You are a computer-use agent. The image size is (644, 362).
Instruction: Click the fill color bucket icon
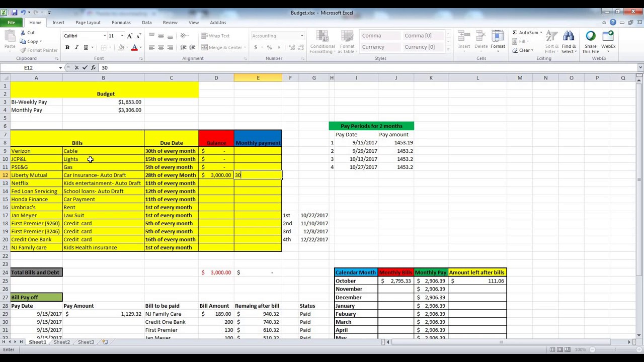(121, 47)
